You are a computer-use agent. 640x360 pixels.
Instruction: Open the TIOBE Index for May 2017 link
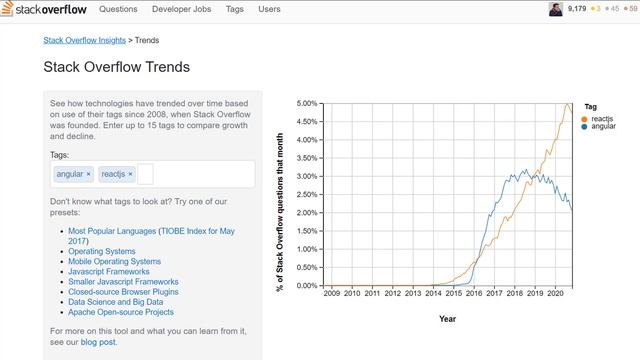(151, 236)
